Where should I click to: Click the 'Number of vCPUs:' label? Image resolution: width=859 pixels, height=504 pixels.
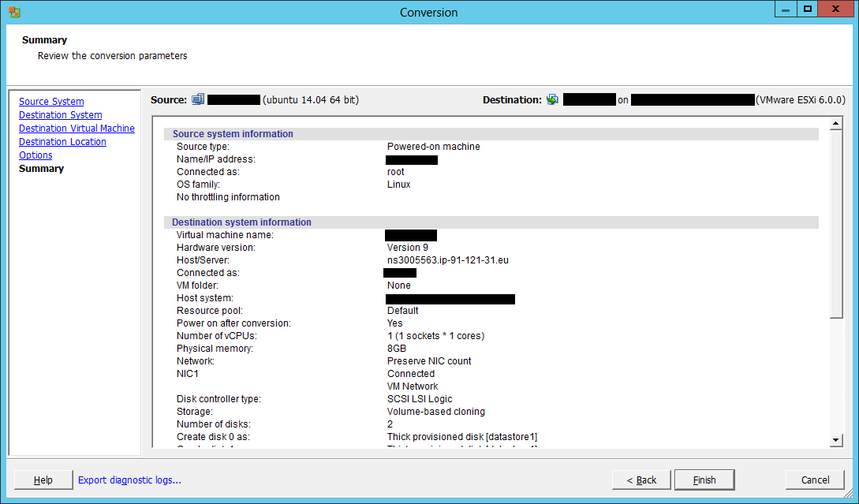[216, 335]
